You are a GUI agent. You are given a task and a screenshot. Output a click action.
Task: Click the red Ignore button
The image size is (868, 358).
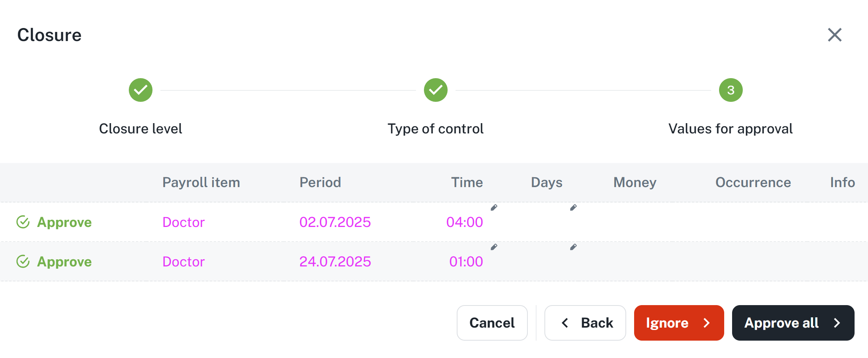point(679,323)
